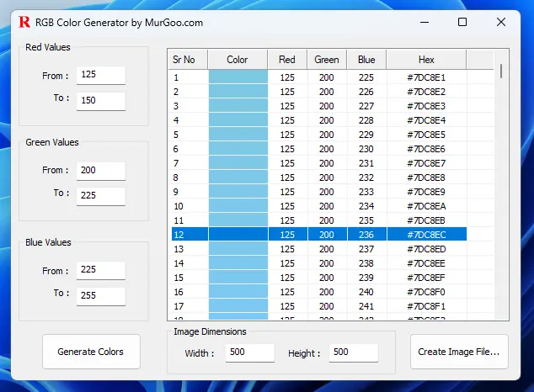Focus the Blue Values From field
This screenshot has width=534, height=392.
pyautogui.click(x=101, y=270)
